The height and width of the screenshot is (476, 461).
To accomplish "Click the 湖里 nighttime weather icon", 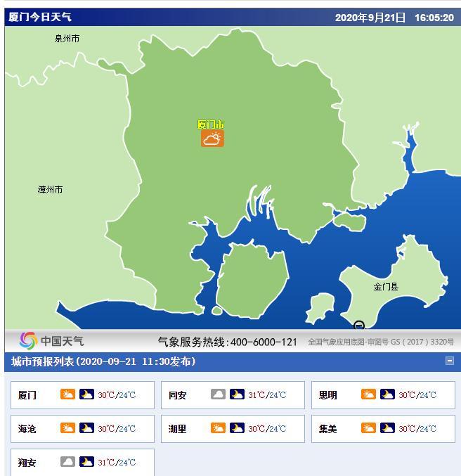I will pyautogui.click(x=237, y=428).
